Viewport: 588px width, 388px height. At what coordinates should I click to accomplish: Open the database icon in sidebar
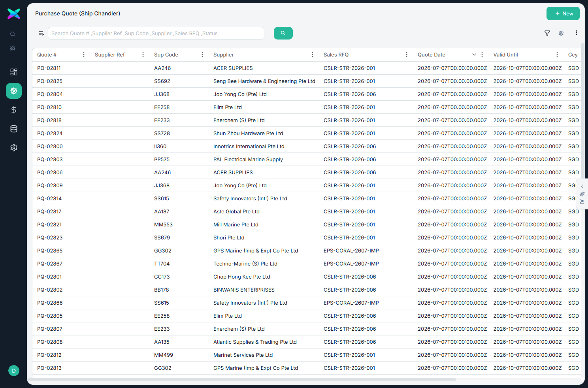click(x=14, y=129)
